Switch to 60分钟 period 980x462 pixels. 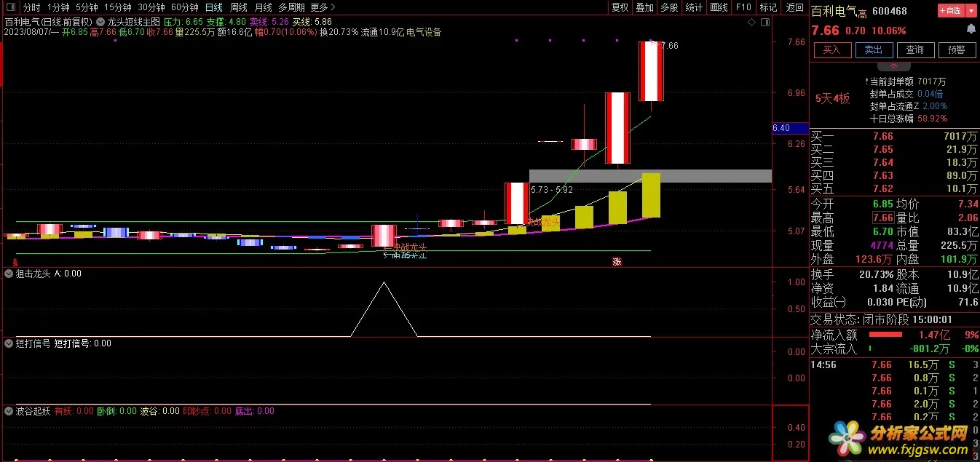tap(185, 7)
